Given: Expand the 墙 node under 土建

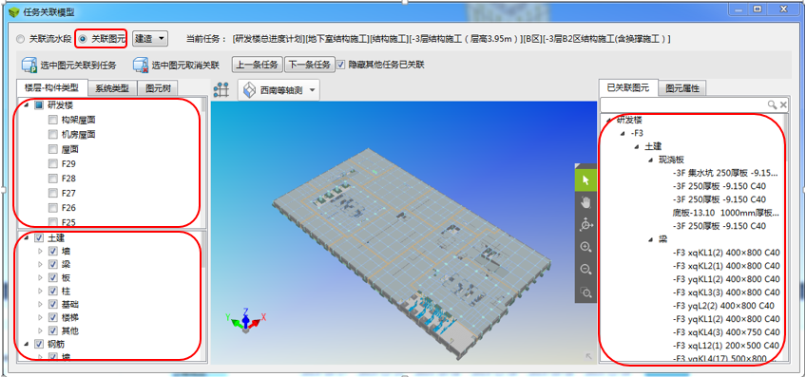Looking at the screenshot, I should 41,251.
